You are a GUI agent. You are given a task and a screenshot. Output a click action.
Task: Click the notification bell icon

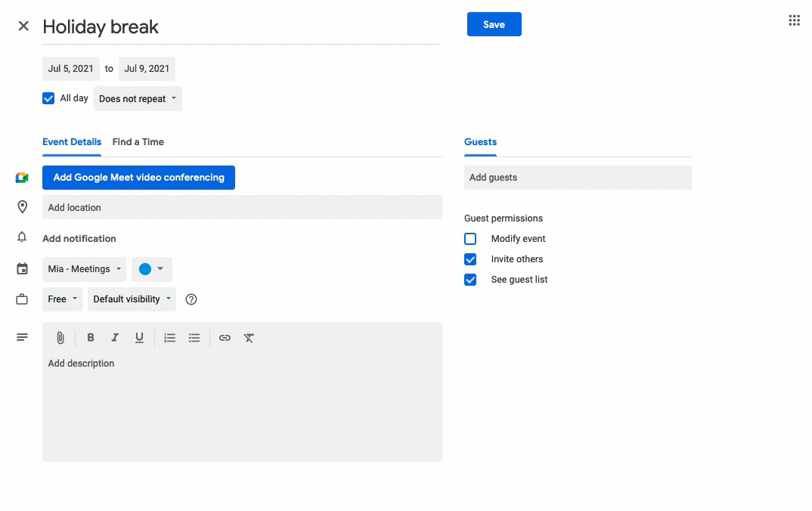click(22, 237)
